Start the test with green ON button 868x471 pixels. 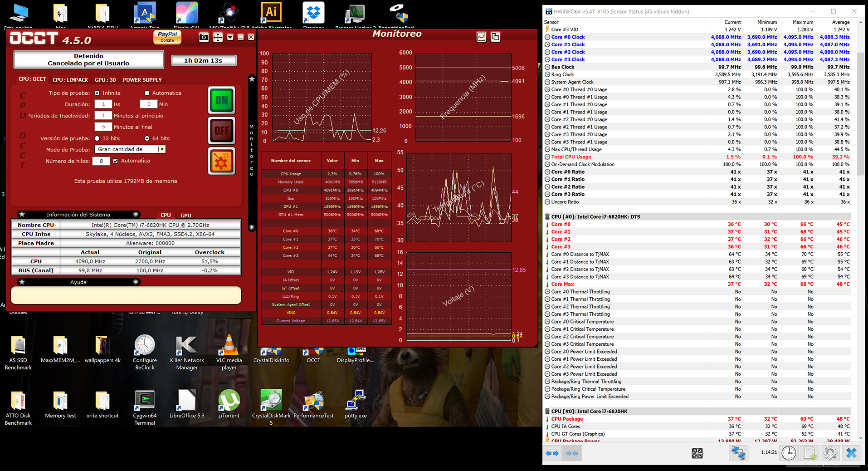coord(222,100)
